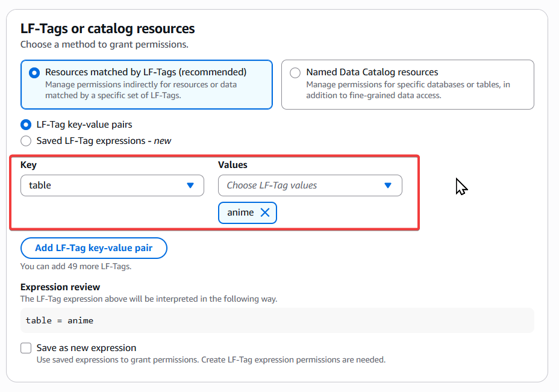This screenshot has height=392, width=559.
Task: Click the "You can add 49 more LF-Tags" text
Action: tap(76, 266)
